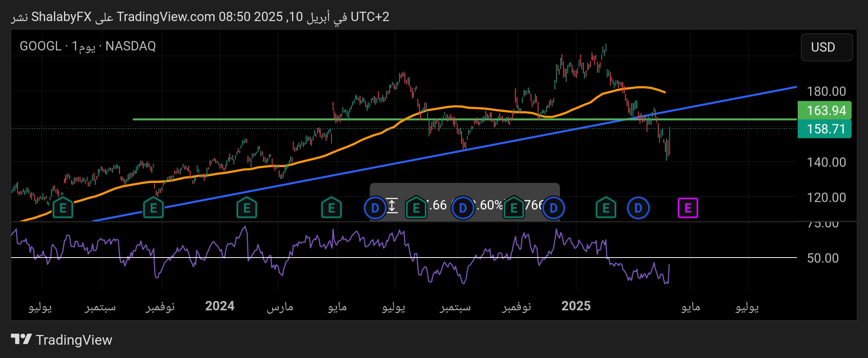The image size is (868, 358).
Task: Click the dividend D marker before the .60% text
Action: 463,208
